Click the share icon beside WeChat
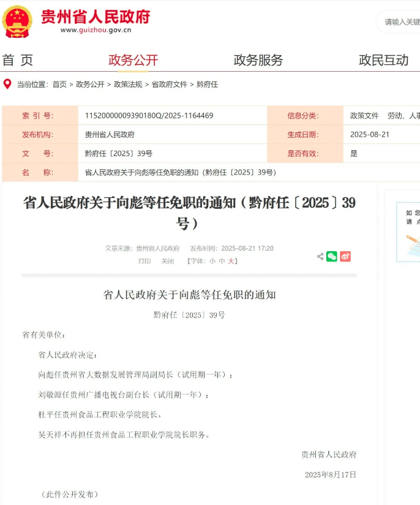This screenshot has width=420, height=505. click(320, 256)
